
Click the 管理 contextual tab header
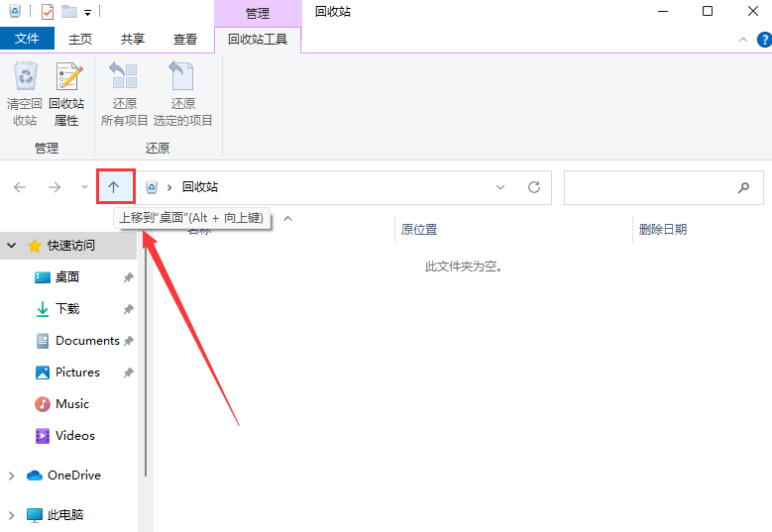click(x=258, y=13)
